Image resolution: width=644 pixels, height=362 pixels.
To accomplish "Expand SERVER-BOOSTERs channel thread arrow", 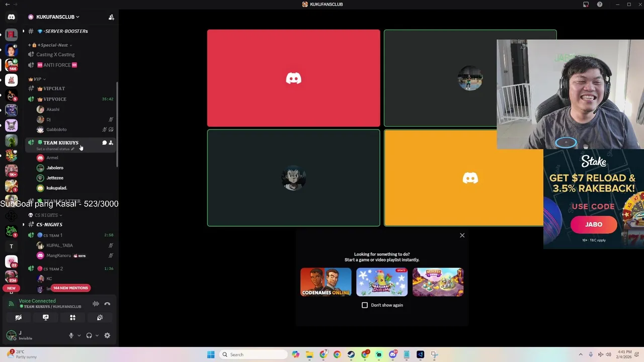I will [23, 31].
